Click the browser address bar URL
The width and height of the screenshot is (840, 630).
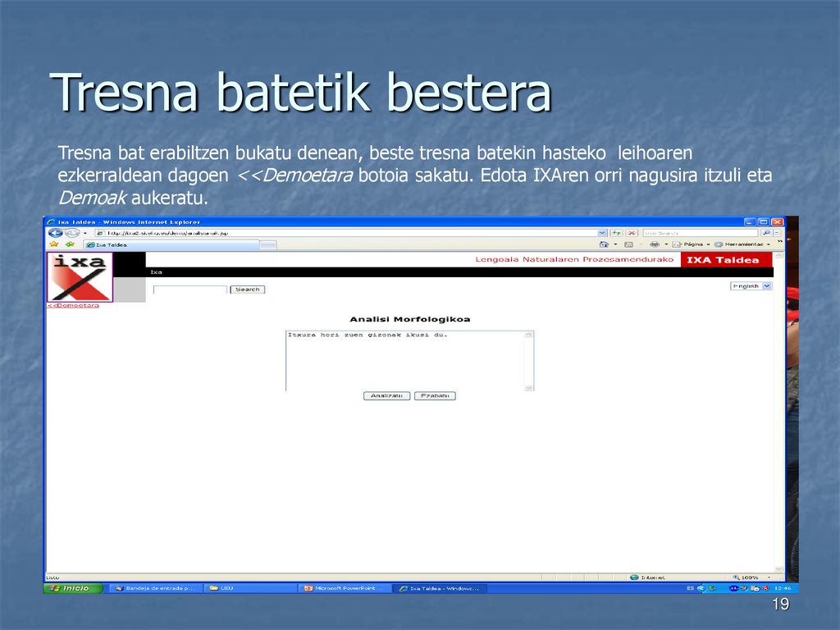[345, 233]
